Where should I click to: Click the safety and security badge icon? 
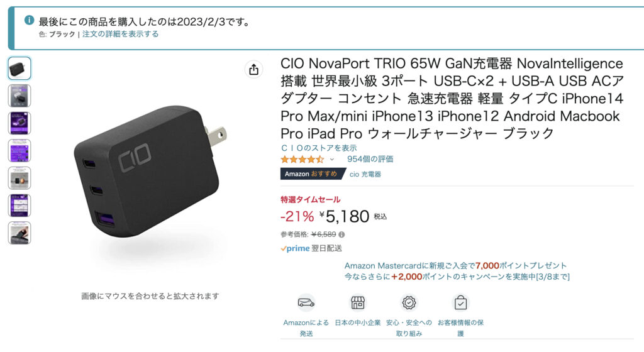point(409,303)
